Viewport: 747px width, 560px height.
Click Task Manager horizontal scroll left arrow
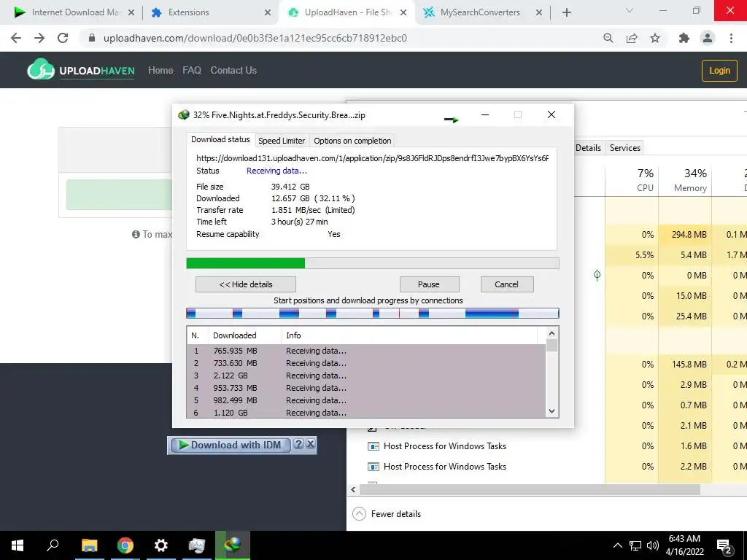(x=353, y=489)
